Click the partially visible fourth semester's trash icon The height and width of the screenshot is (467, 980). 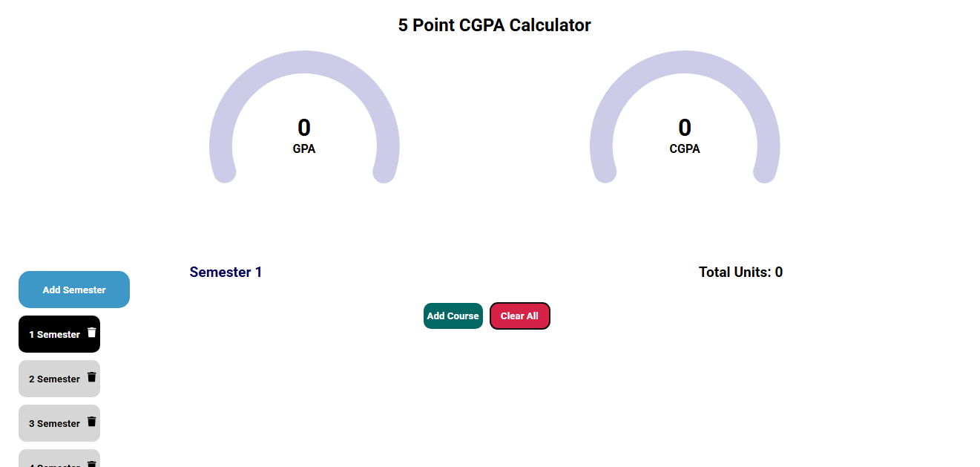(92, 464)
